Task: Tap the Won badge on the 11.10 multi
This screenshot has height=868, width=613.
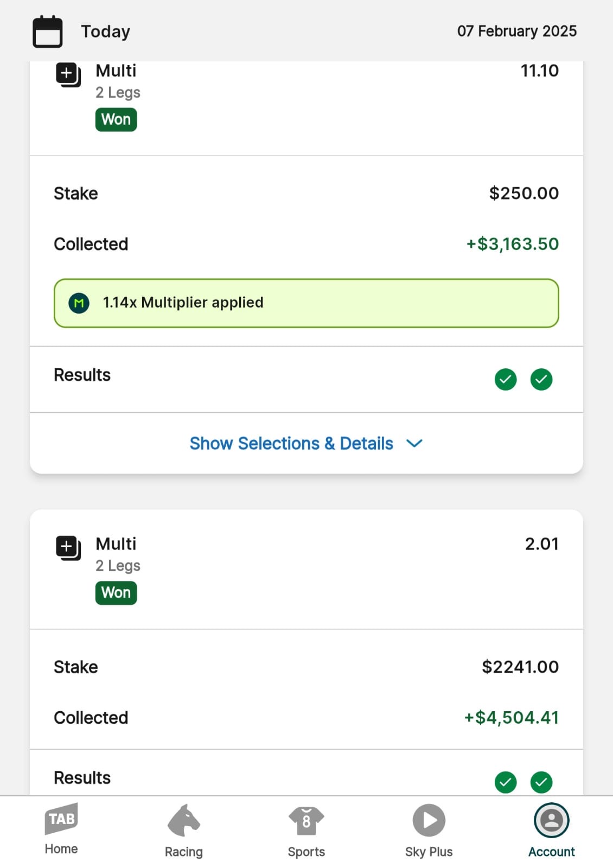Action: [x=116, y=119]
